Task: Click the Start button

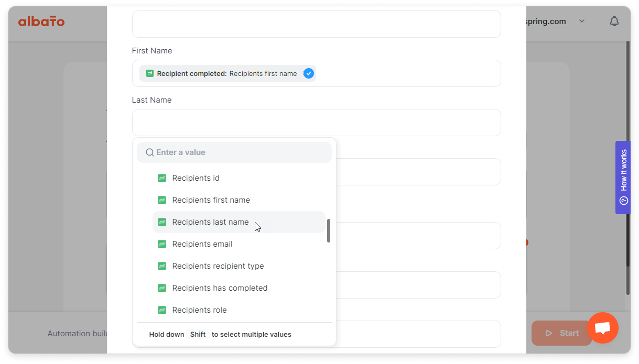Action: pyautogui.click(x=561, y=333)
